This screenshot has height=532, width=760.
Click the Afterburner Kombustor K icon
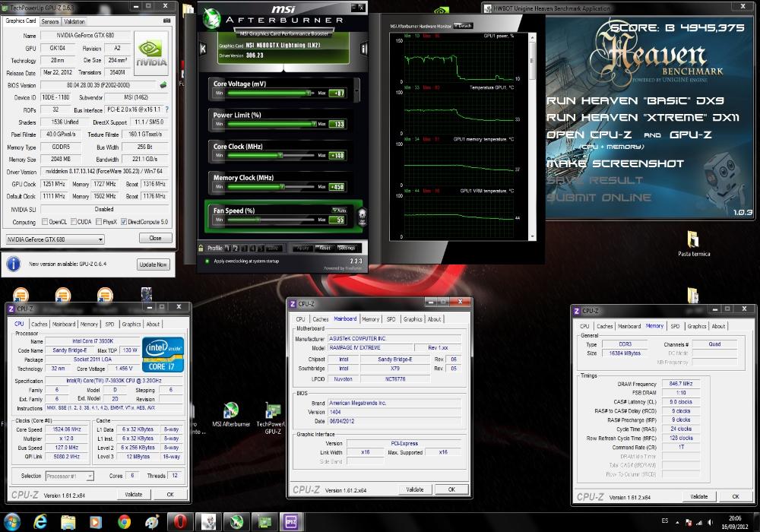(x=203, y=49)
